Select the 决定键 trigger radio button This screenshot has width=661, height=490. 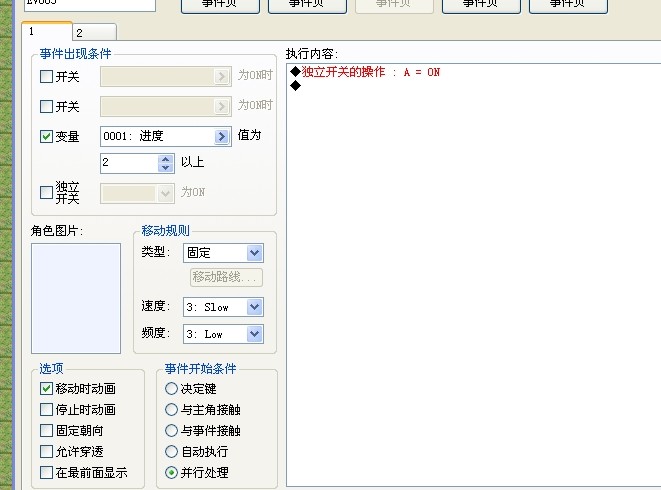(171, 388)
